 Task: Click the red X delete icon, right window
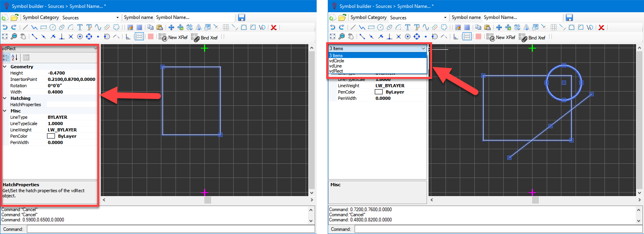pyautogui.click(x=601, y=27)
